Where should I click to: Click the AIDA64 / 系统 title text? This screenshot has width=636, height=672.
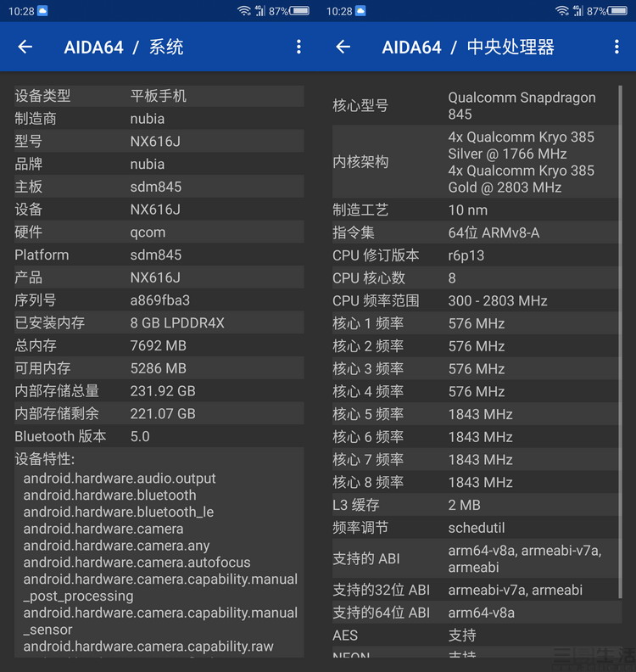[x=124, y=48]
